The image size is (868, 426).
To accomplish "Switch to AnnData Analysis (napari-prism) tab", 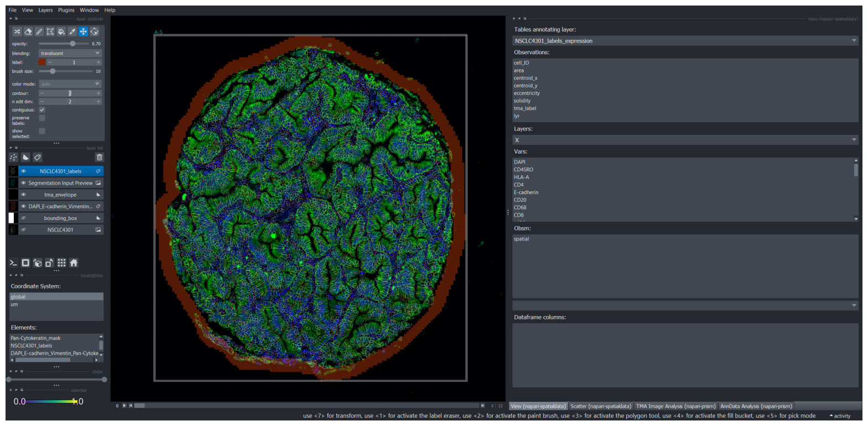I will [756, 406].
